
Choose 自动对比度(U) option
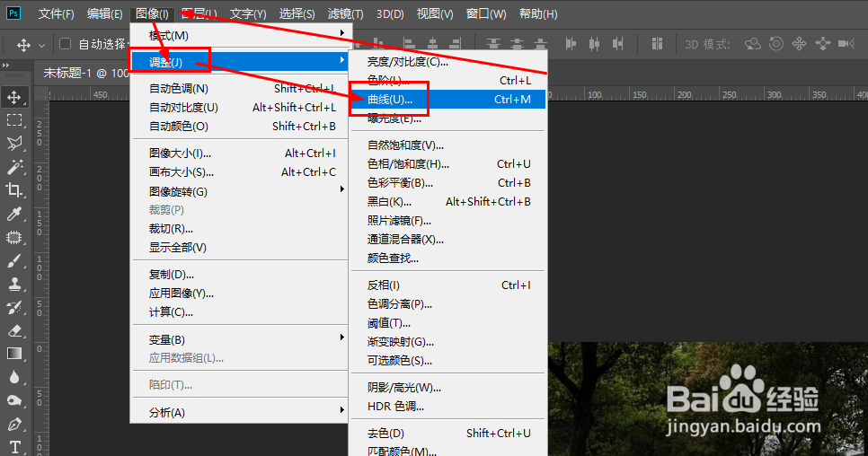click(239, 107)
